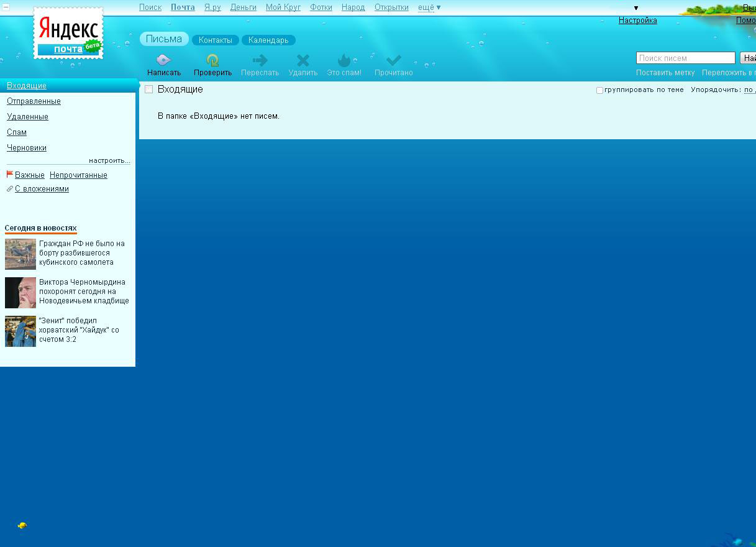Click the Это спам! flame icon
The height and width of the screenshot is (547, 756).
coord(344,60)
